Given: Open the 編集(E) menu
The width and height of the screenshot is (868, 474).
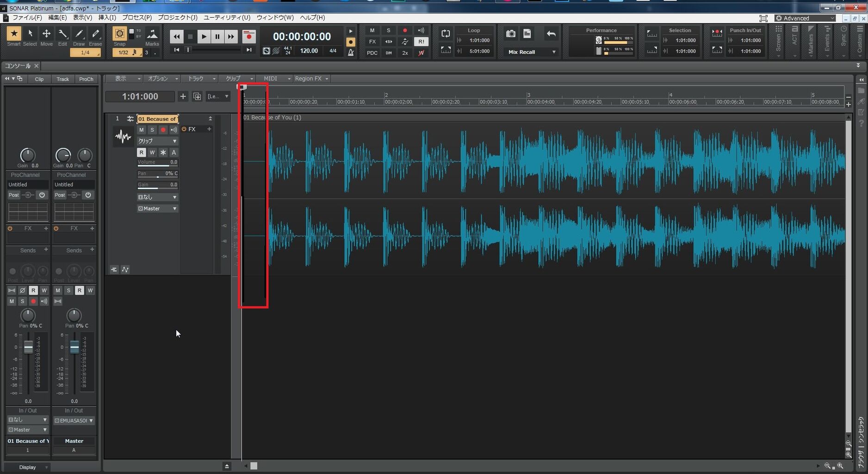Looking at the screenshot, I should [57, 18].
